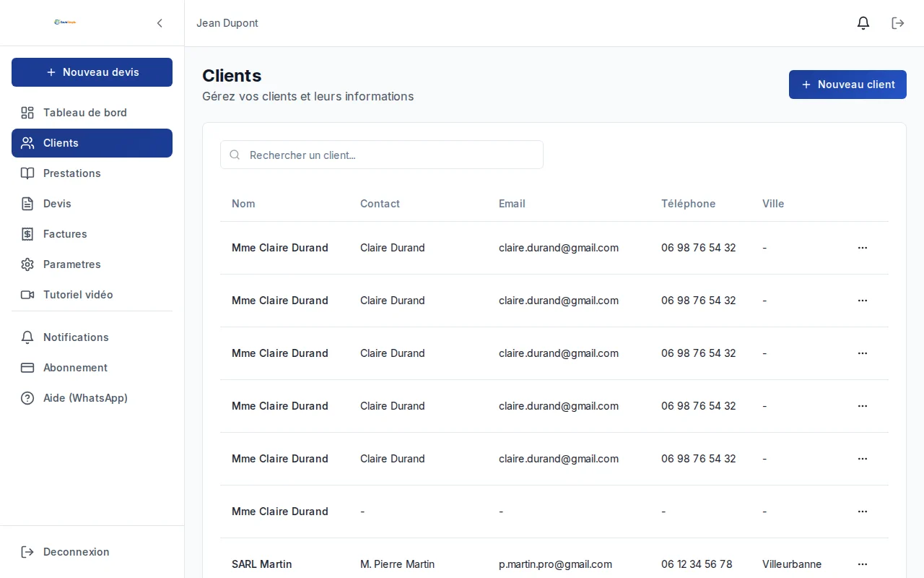924x578 pixels.
Task: Focus the Rechercher un client search field
Action: point(382,155)
